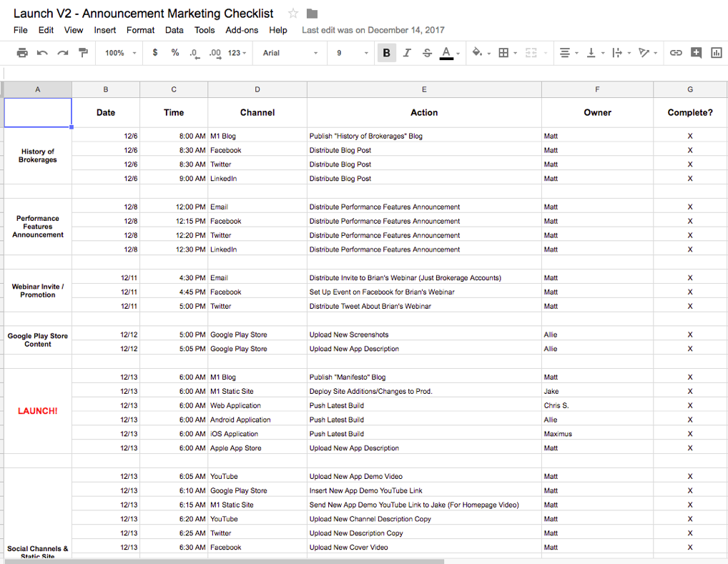The image size is (728, 564).
Task: Toggle strikethrough formatting
Action: pos(427,53)
